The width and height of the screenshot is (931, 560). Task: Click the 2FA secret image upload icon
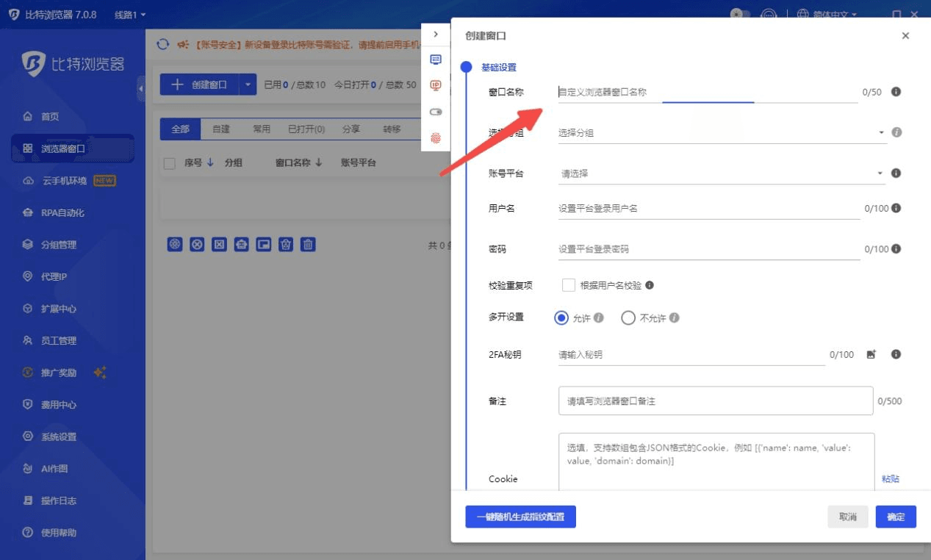tap(871, 354)
